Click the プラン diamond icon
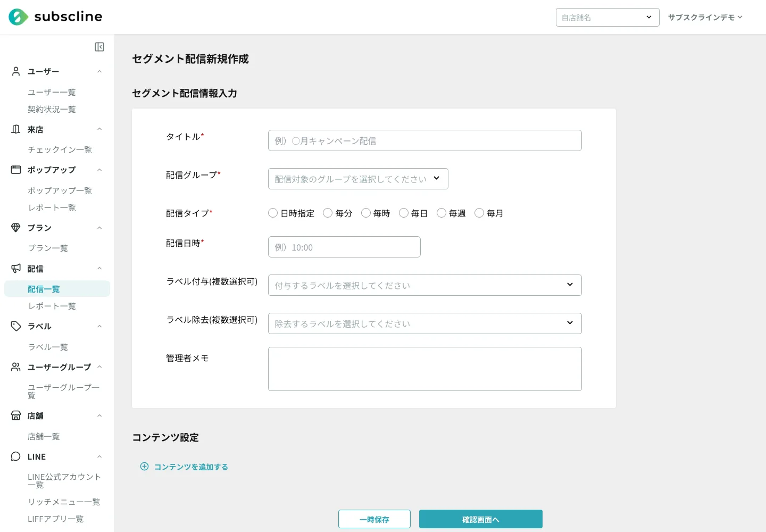 16,228
